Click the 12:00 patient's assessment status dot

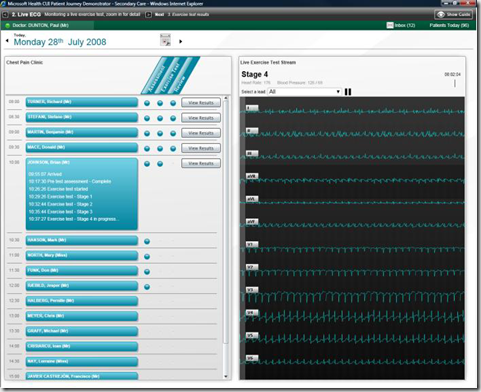(147, 287)
